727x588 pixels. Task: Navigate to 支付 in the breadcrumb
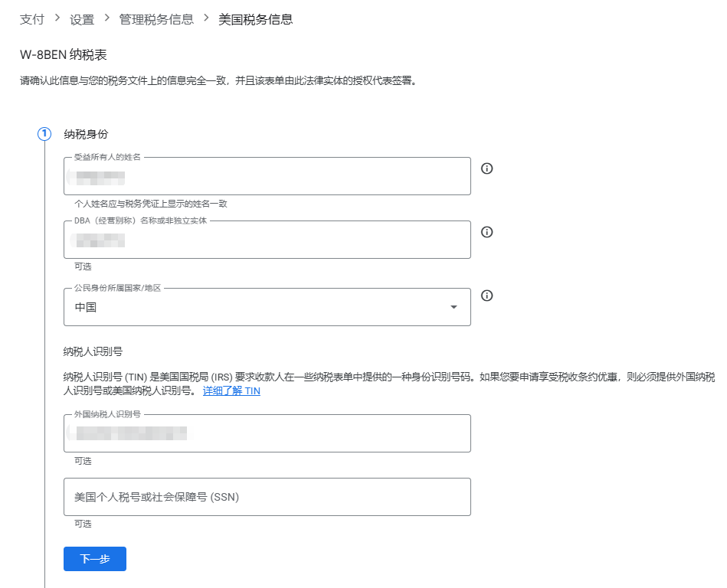coord(31,19)
